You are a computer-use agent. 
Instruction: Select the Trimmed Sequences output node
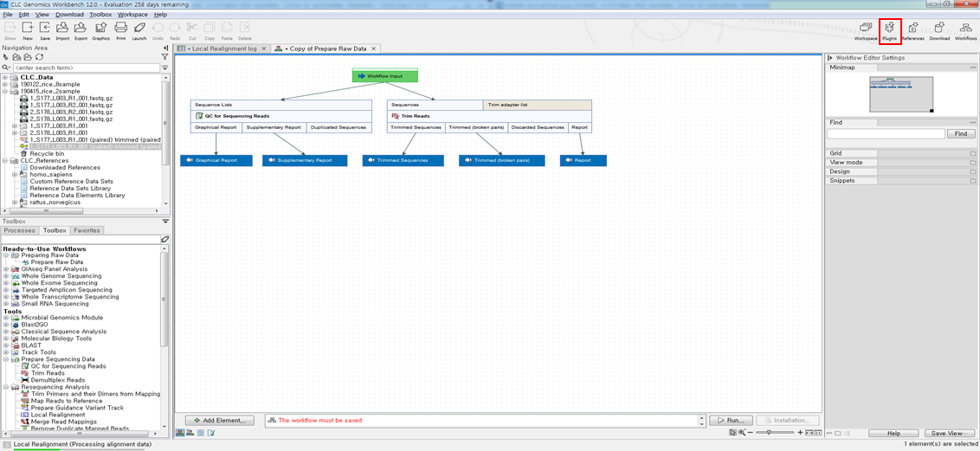coord(403,160)
